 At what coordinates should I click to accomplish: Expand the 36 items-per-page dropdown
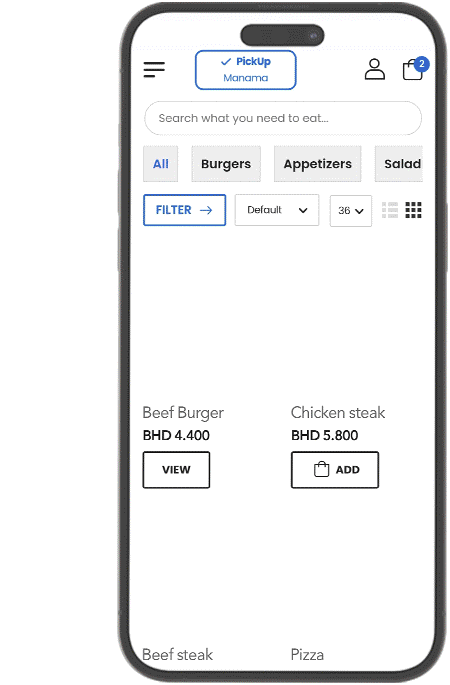(x=351, y=211)
